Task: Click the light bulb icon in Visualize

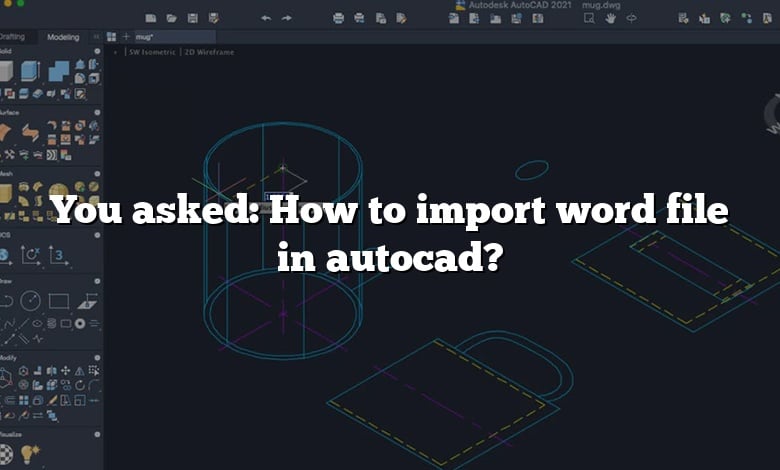Action: [x=29, y=453]
